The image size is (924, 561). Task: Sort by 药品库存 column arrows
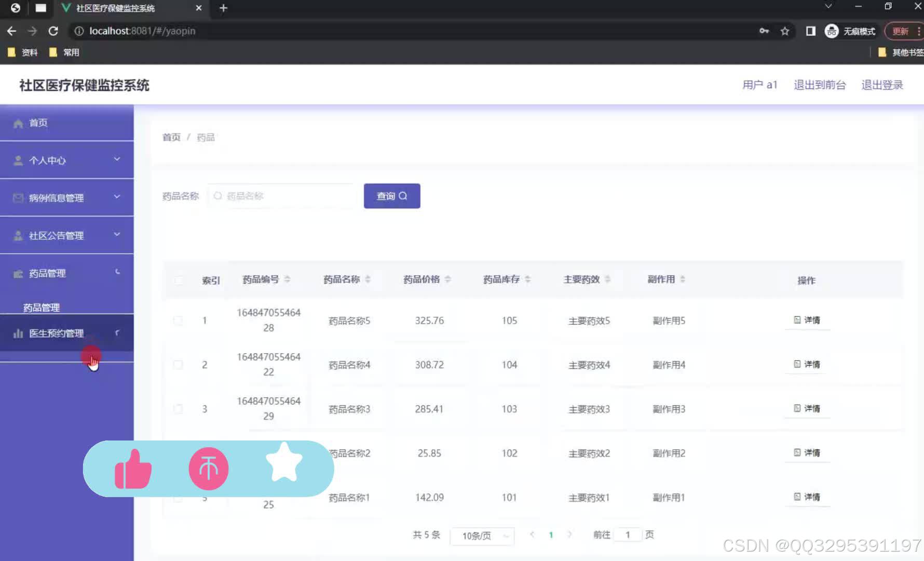click(527, 279)
